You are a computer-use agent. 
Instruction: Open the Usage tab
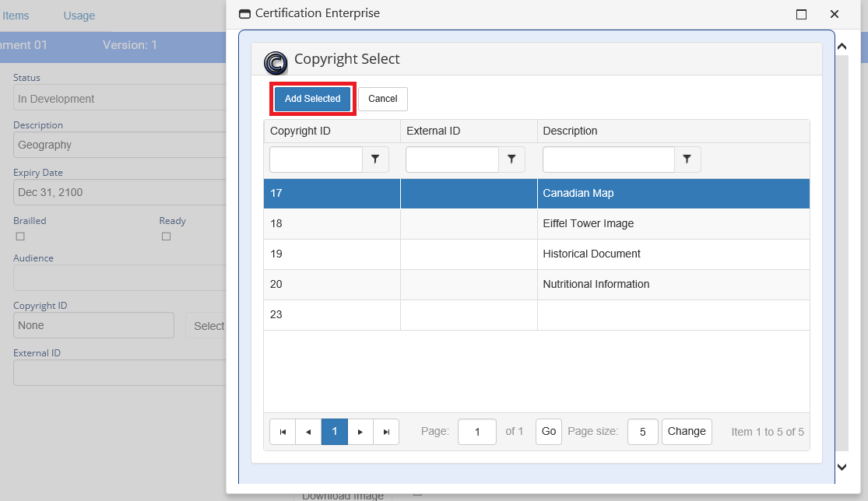coord(79,16)
